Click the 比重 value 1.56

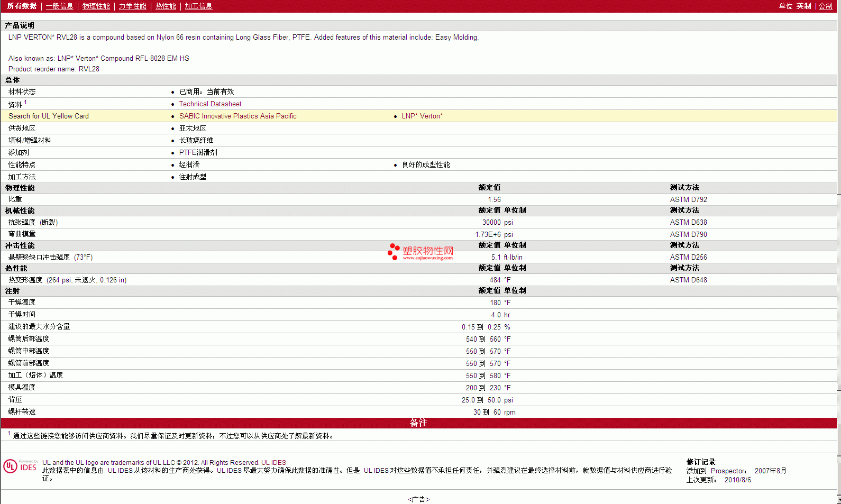tap(494, 200)
